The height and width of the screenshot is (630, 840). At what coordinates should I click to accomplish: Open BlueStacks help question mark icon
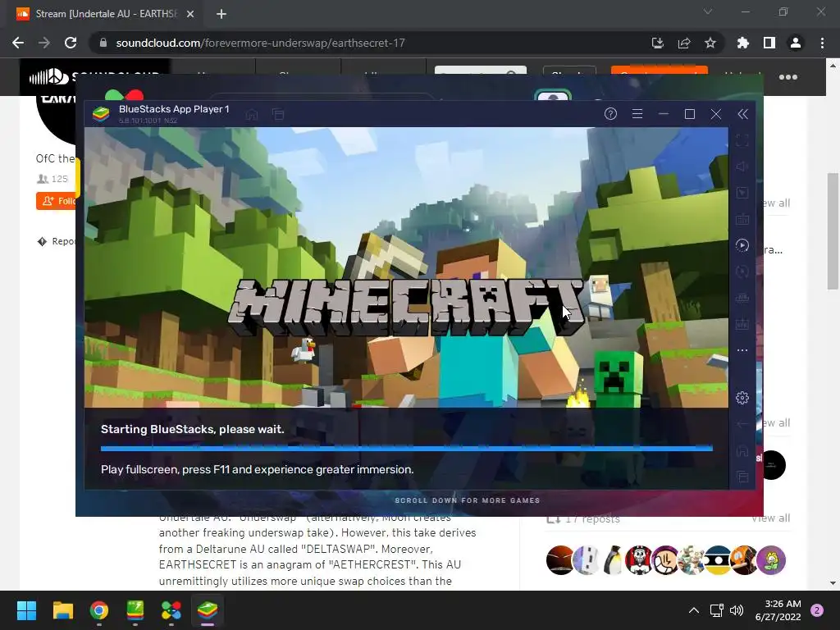(610, 113)
